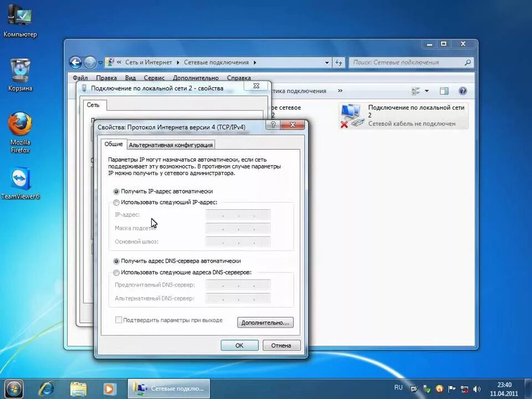Select Получить IP-адрес автоматически

tap(116, 191)
